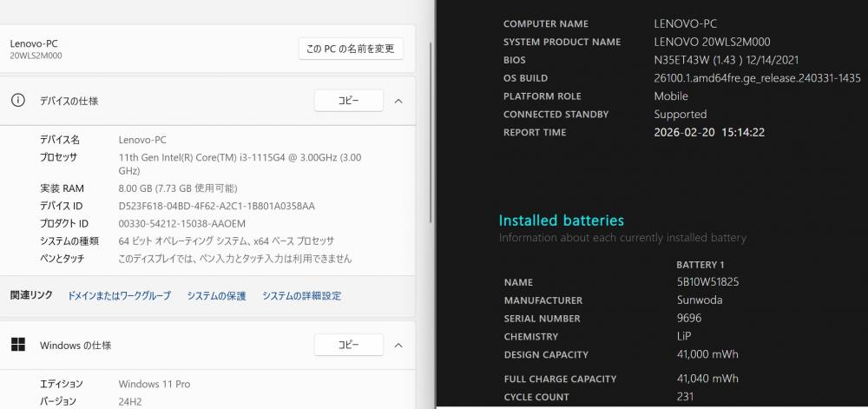This screenshot has height=409, width=868.
Task: Click the Lenovo-PC header name at top
Action: 34,43
